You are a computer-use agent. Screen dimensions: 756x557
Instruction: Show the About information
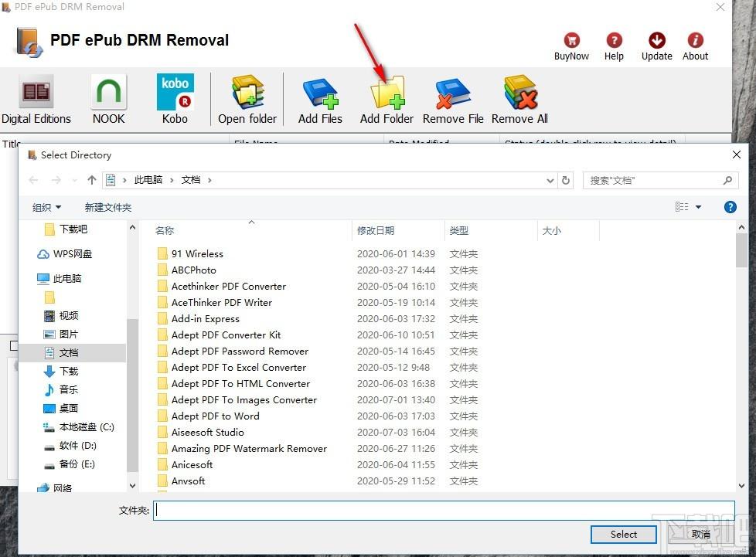[x=695, y=46]
